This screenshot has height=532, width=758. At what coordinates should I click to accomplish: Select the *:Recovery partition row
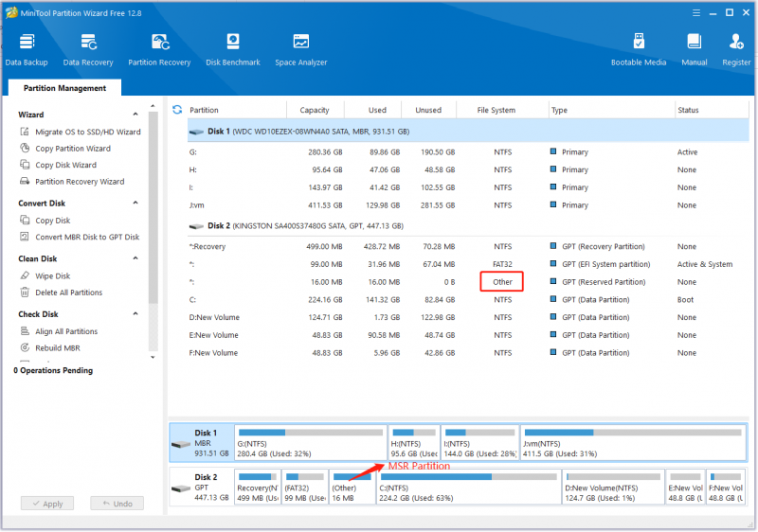click(x=468, y=247)
